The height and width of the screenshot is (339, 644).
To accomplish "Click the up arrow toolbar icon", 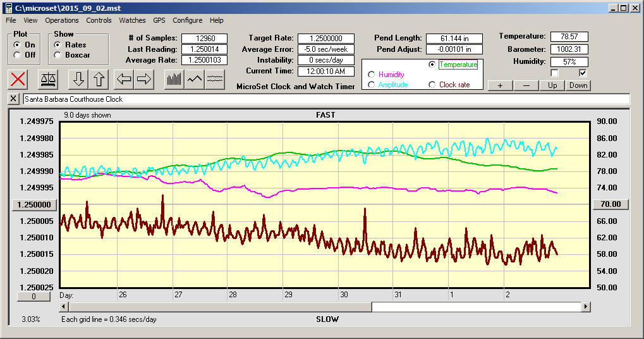I will point(99,79).
